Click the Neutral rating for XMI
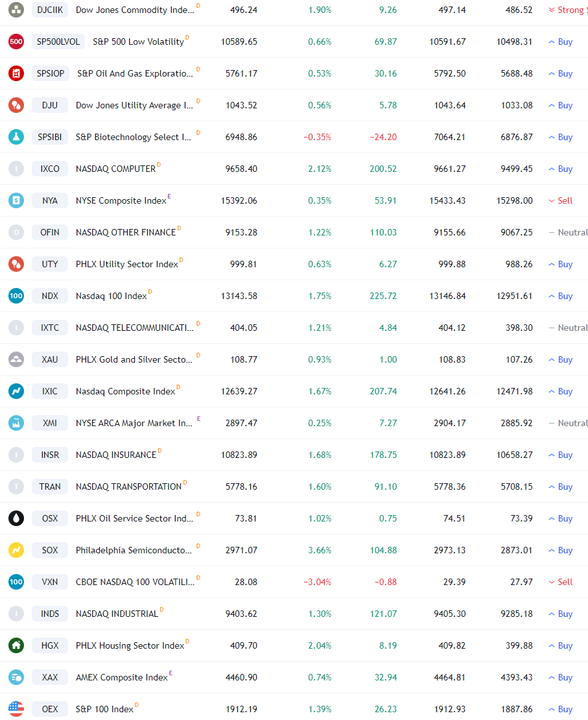This screenshot has height=720, width=588. coord(569,423)
